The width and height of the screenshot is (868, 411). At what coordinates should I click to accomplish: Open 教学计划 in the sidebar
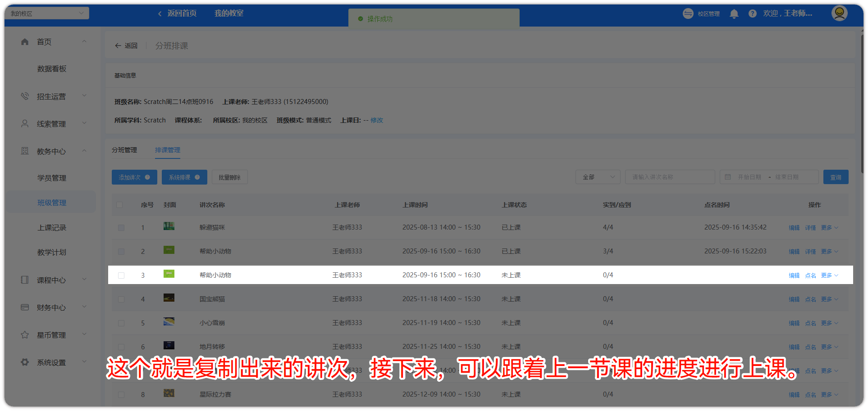52,252
